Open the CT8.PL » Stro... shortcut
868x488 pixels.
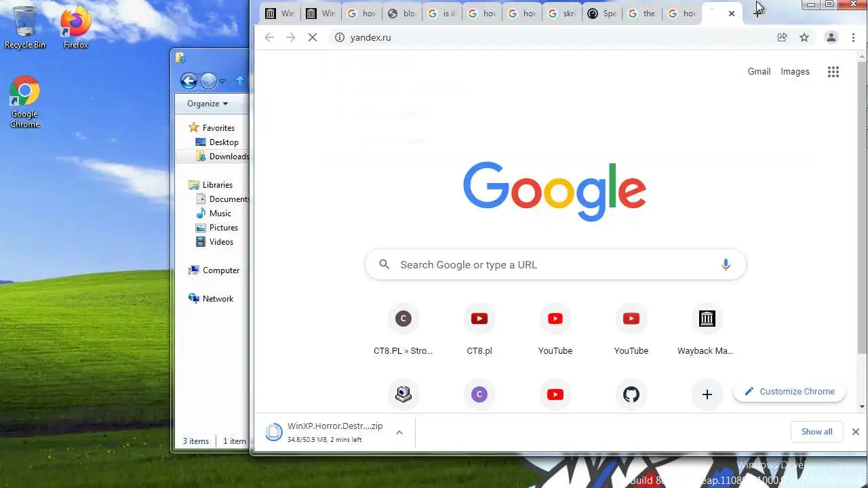click(x=403, y=331)
